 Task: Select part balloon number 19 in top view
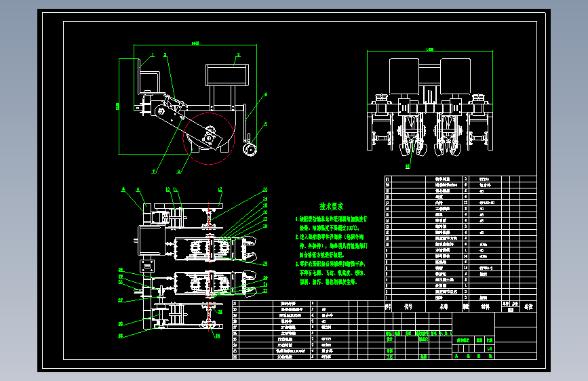[x=265, y=263]
